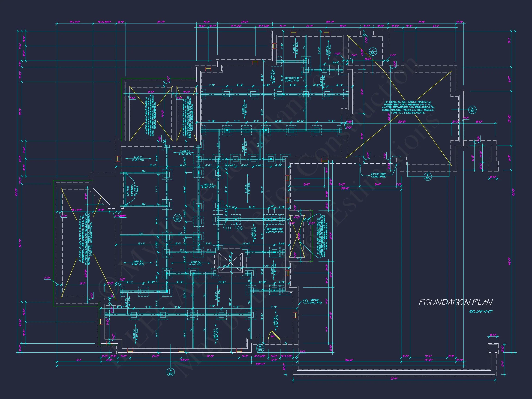Select the C/SD section marker circle
Screen dimensions: 532x399
click(472, 110)
